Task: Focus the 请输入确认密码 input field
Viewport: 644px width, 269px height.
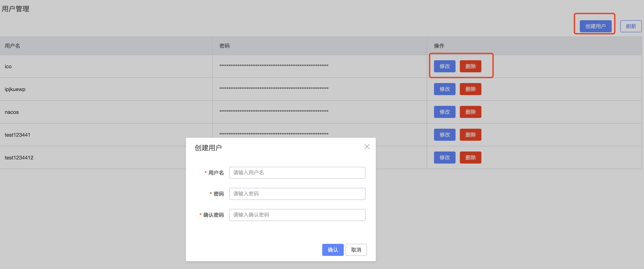Action: pos(297,215)
